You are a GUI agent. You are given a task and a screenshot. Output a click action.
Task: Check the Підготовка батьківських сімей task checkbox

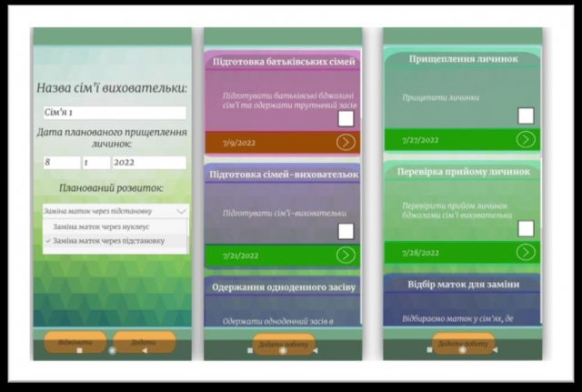point(346,119)
